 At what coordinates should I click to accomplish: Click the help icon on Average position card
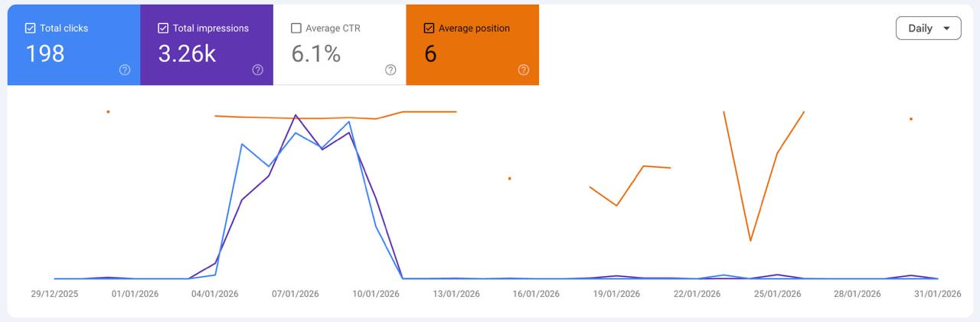coord(524,70)
